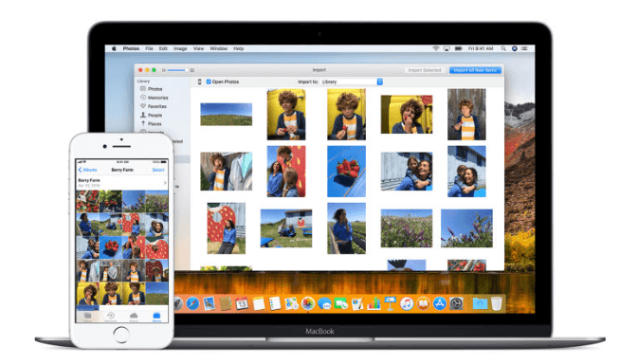Uncheck the Open Photos checkbox
This screenshot has width=620, height=364.
coord(209,82)
